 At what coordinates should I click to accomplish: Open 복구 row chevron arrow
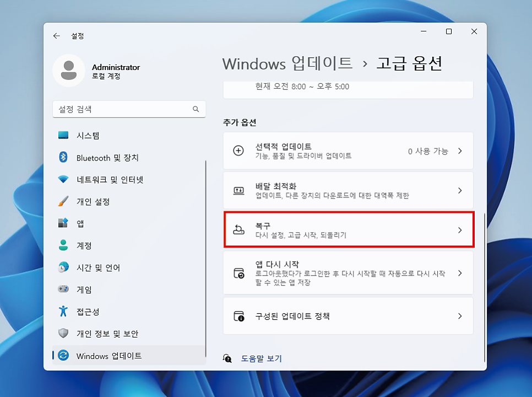(460, 230)
